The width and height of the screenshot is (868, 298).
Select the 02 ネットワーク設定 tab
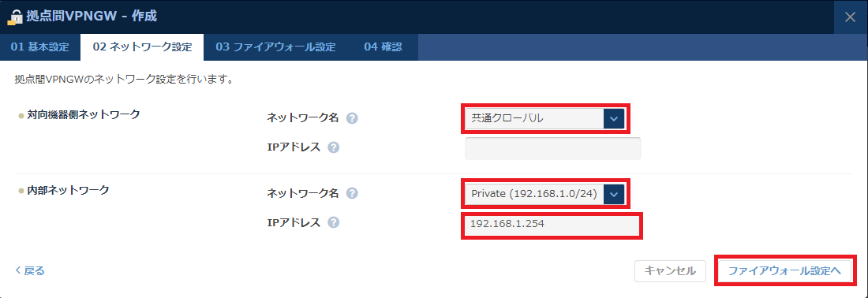[142, 47]
